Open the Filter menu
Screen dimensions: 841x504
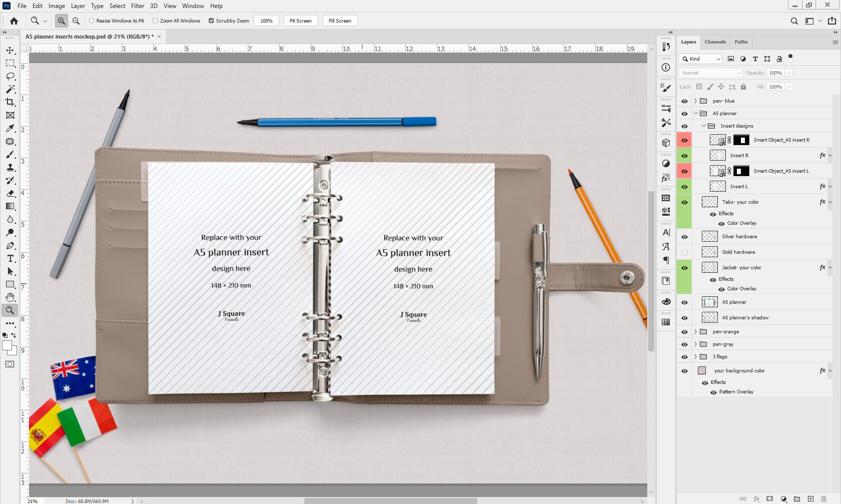tap(137, 6)
